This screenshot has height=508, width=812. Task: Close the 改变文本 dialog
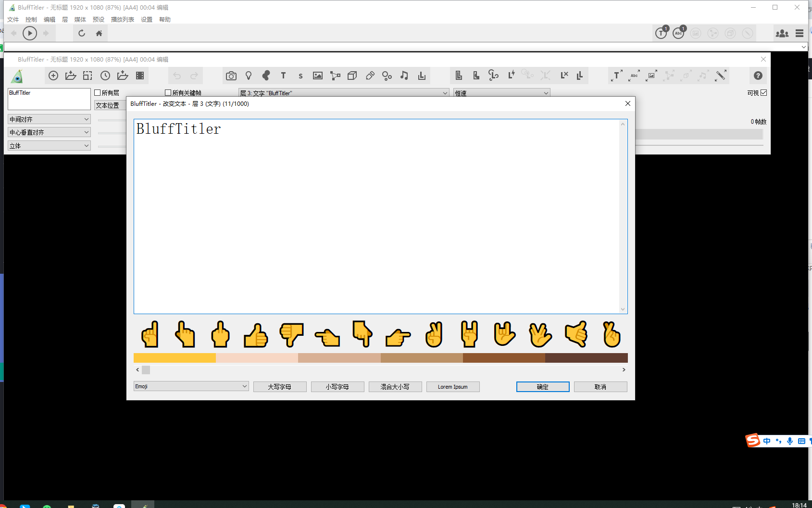click(627, 103)
